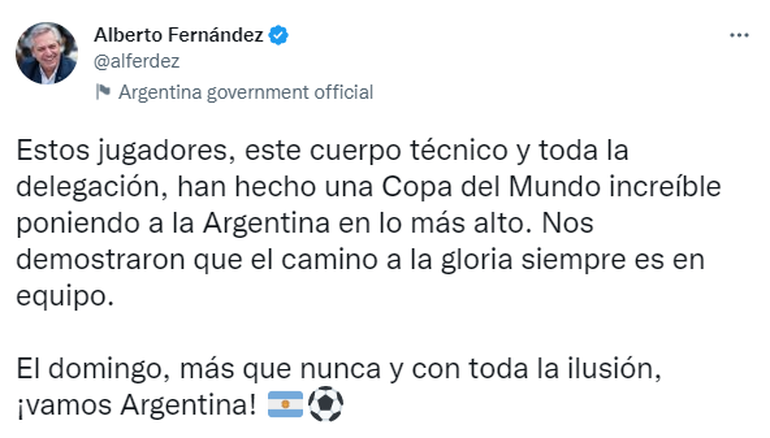Click the gray government flag icon
Image resolution: width=770 pixels, height=438 pixels.
tap(102, 92)
